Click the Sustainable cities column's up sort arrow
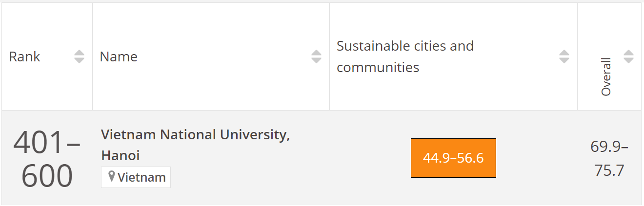 564,53
